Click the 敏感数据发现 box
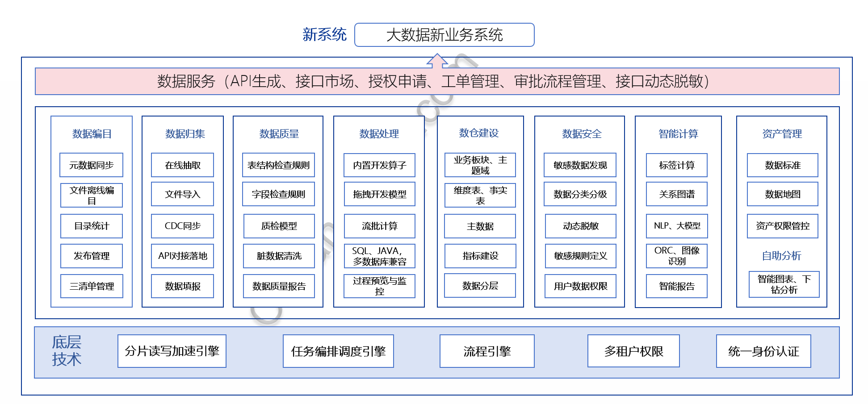 (580, 165)
